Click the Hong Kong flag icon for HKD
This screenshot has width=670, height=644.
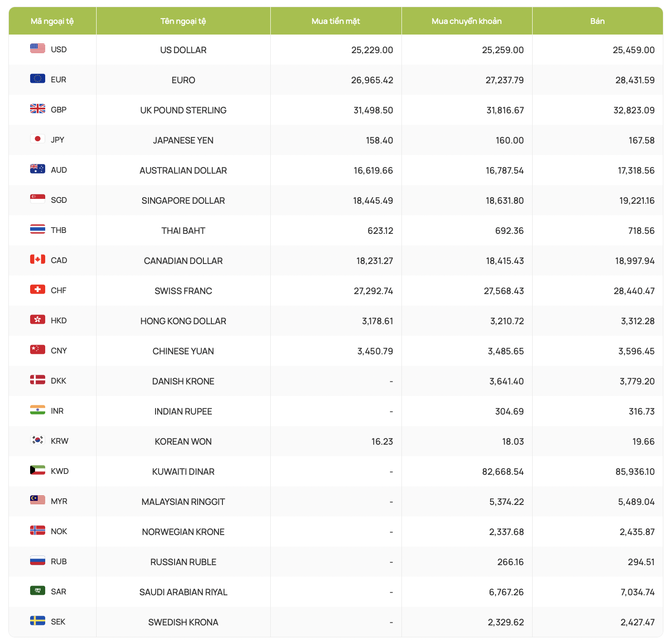[x=38, y=319]
